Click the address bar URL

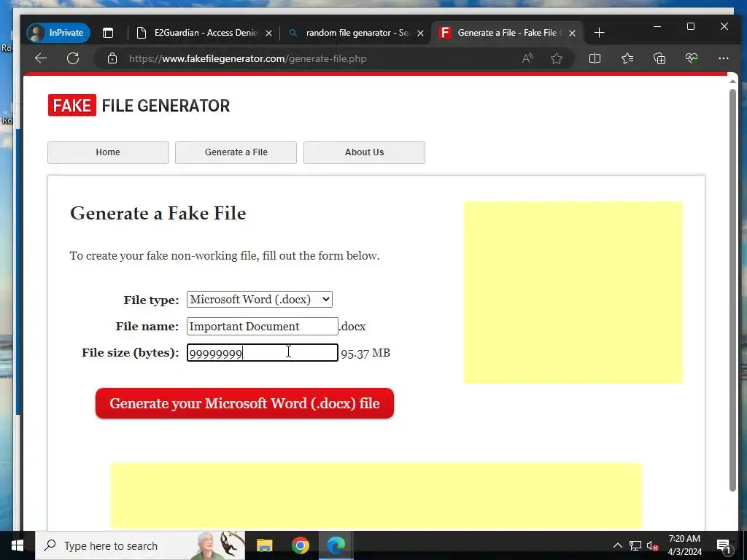248,58
